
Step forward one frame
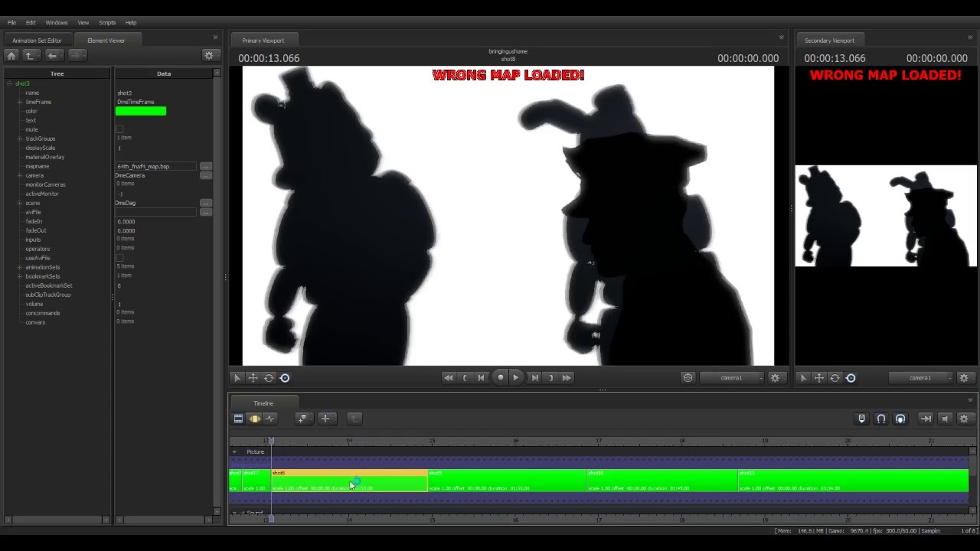pos(534,377)
